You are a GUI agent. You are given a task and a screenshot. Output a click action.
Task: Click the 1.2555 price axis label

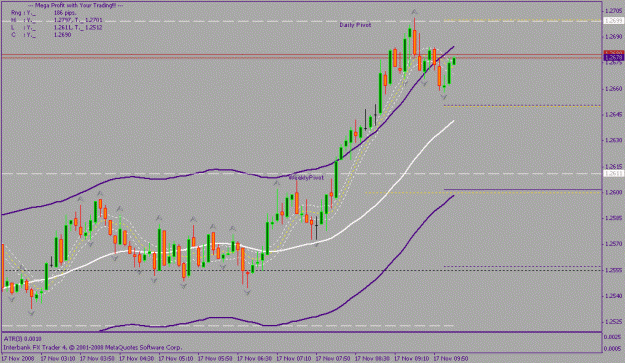click(613, 270)
